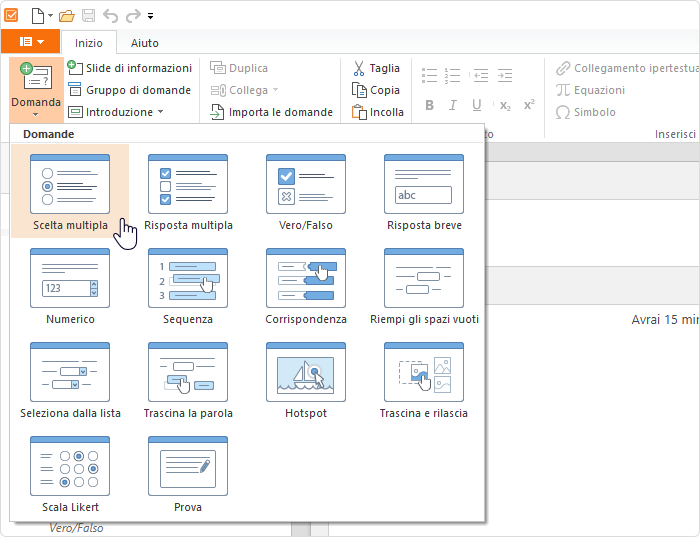Insert a Simbolo
This screenshot has height=537, width=700.
click(586, 112)
